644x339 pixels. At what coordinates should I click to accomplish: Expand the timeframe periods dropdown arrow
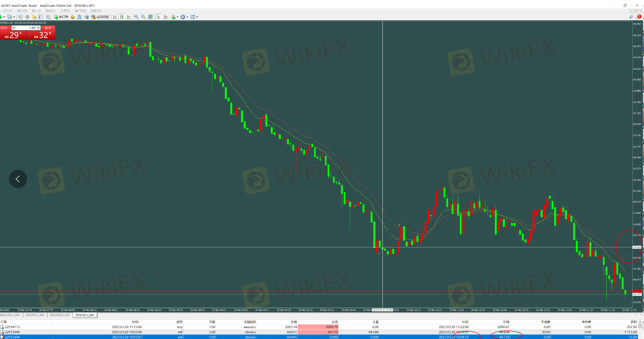coord(187,17)
